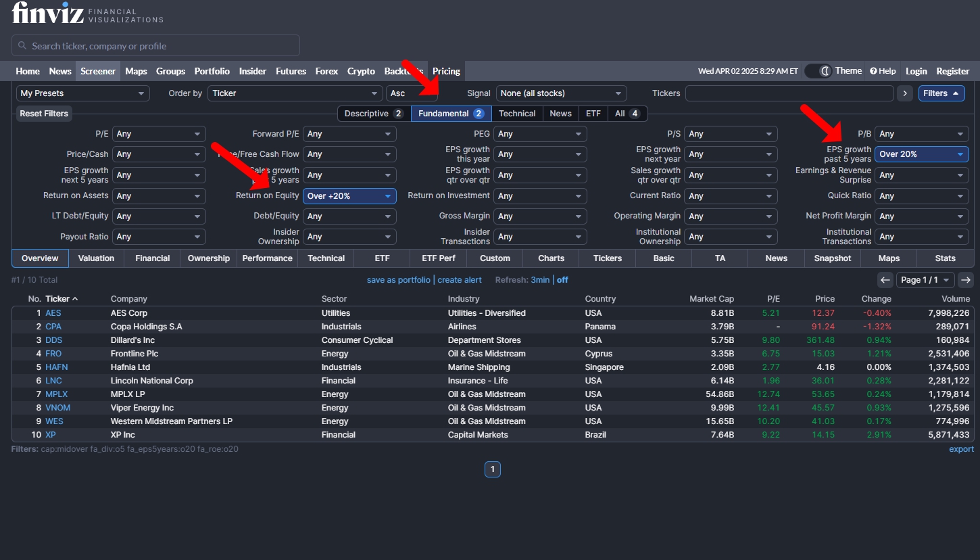Open the XP ticker link
Image resolution: width=980 pixels, height=560 pixels.
(51, 435)
